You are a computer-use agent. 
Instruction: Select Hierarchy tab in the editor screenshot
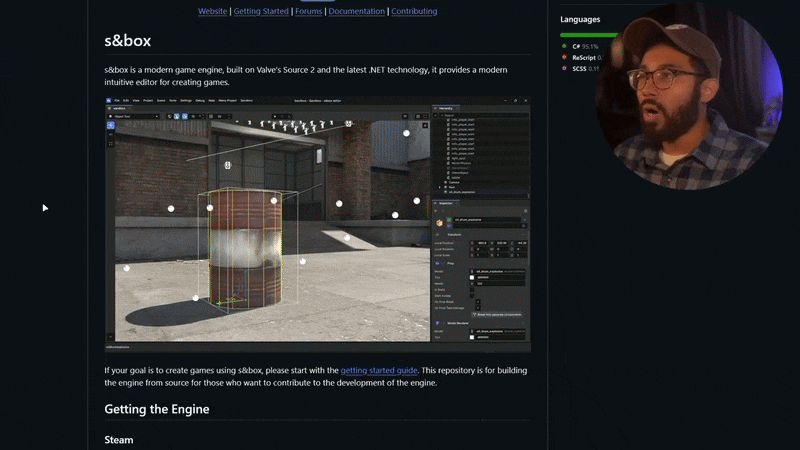[x=446, y=108]
